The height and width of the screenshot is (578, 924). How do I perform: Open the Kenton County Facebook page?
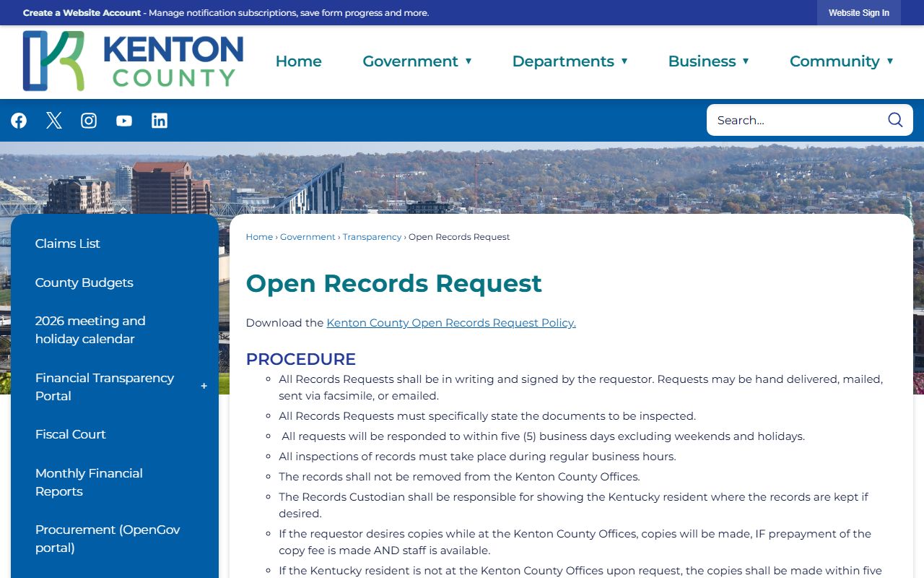click(x=19, y=121)
